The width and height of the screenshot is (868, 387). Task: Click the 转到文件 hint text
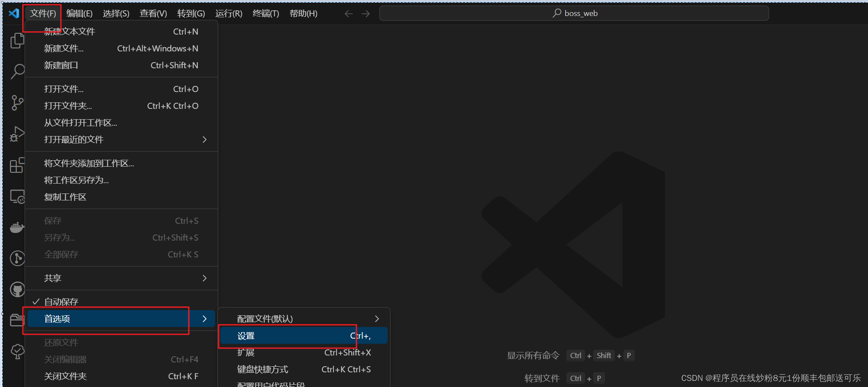(x=542, y=378)
